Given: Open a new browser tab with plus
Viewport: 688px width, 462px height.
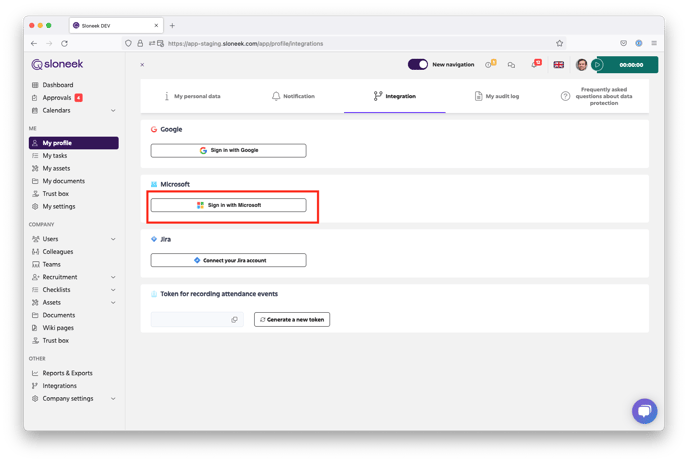Looking at the screenshot, I should coord(172,25).
